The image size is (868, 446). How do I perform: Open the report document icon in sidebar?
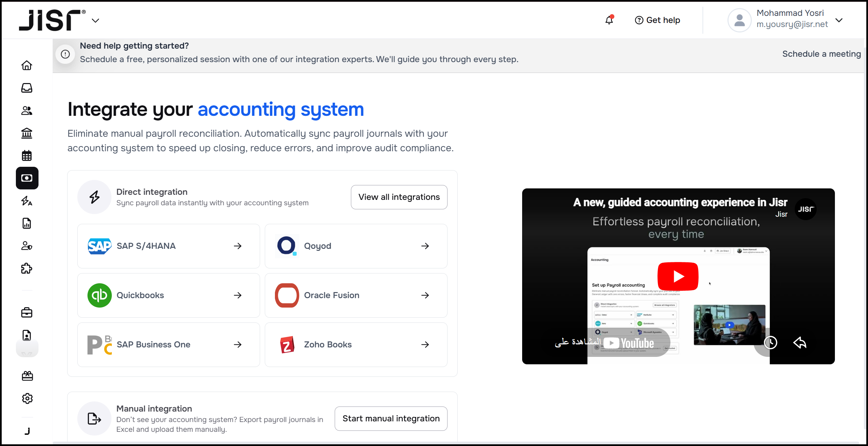(x=27, y=223)
